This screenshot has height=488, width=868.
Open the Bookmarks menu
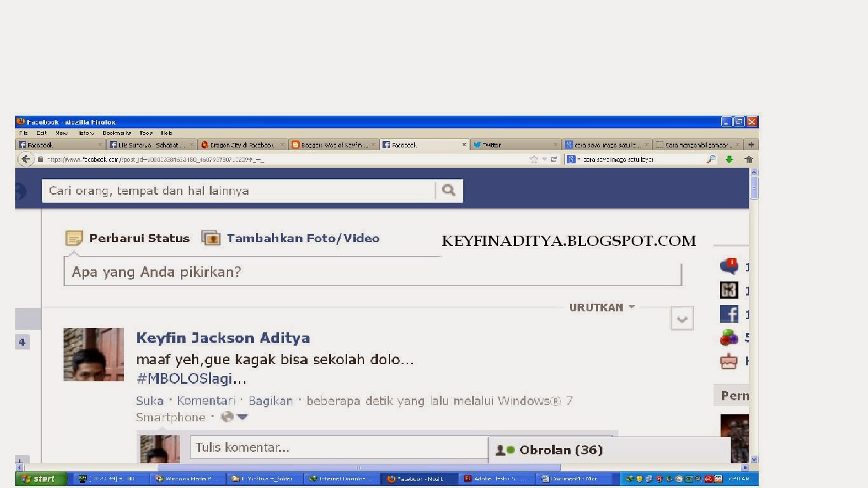[x=117, y=133]
